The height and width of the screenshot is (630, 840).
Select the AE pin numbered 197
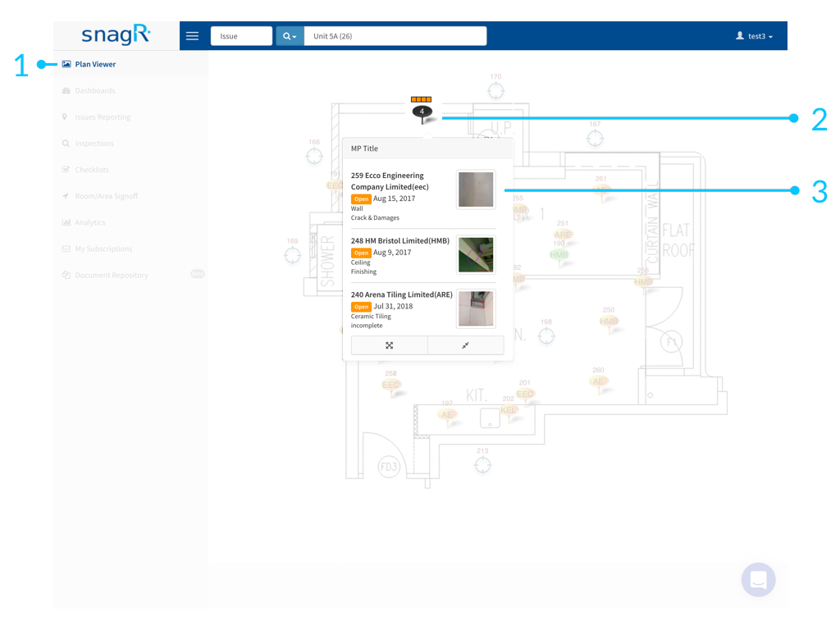pyautogui.click(x=447, y=415)
